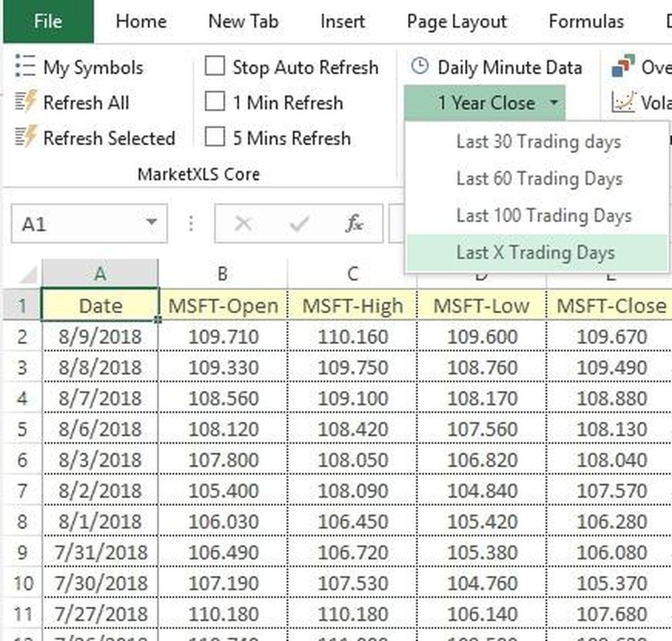Image resolution: width=672 pixels, height=641 pixels.
Task: Click the Daily Minute Data button label
Action: [509, 68]
